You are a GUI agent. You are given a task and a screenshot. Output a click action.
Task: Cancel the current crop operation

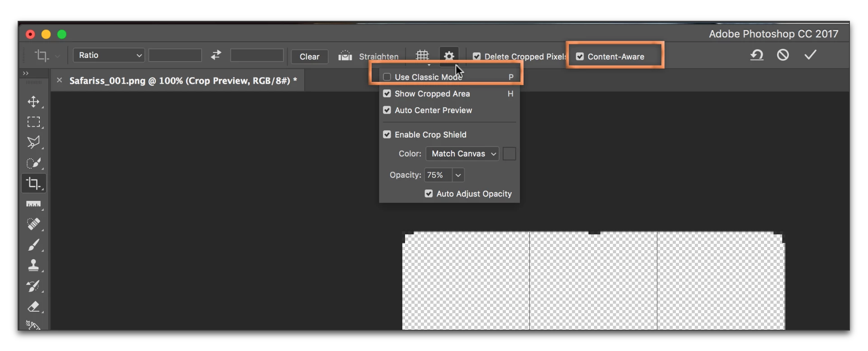pyautogui.click(x=783, y=55)
